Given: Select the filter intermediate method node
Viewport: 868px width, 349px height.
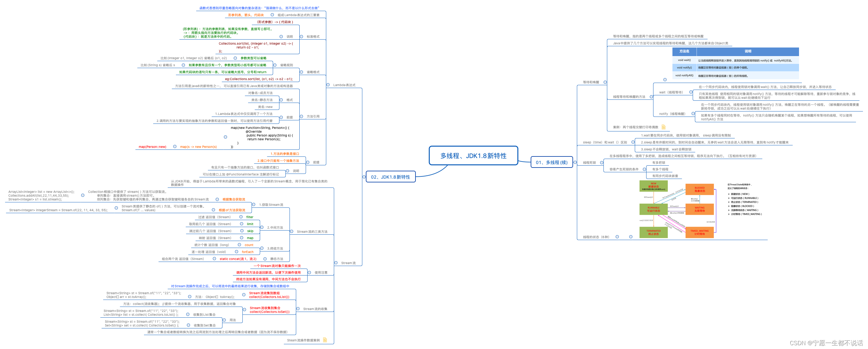Looking at the screenshot, I should coord(250,217).
